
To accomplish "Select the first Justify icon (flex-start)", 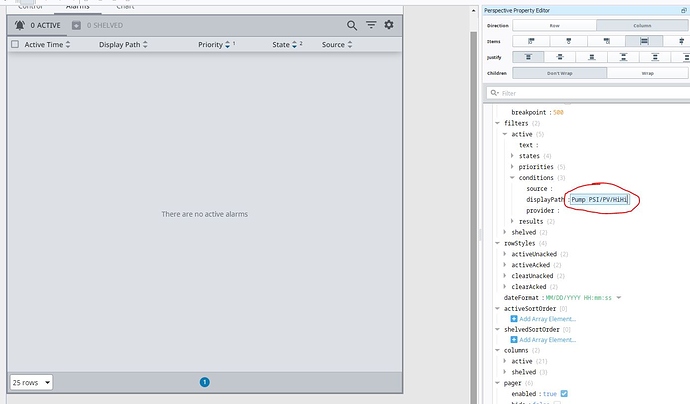I will click(528, 57).
